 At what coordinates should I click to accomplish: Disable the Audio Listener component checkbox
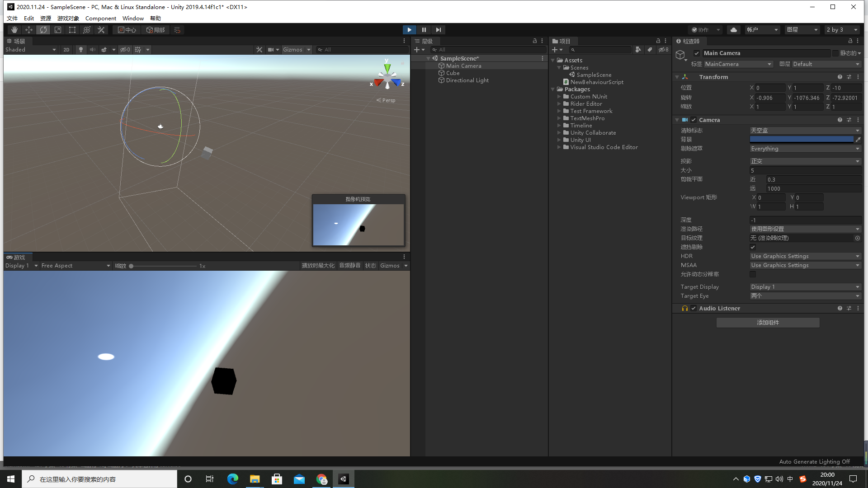tap(693, 309)
